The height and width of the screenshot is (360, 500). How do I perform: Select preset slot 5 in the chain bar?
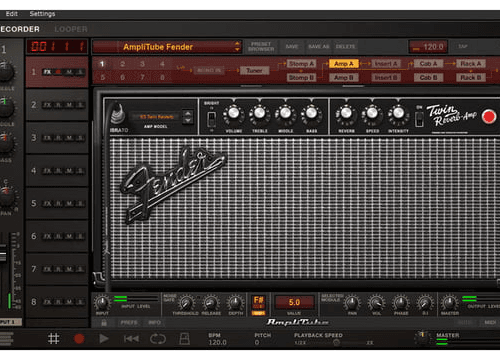[102, 77]
